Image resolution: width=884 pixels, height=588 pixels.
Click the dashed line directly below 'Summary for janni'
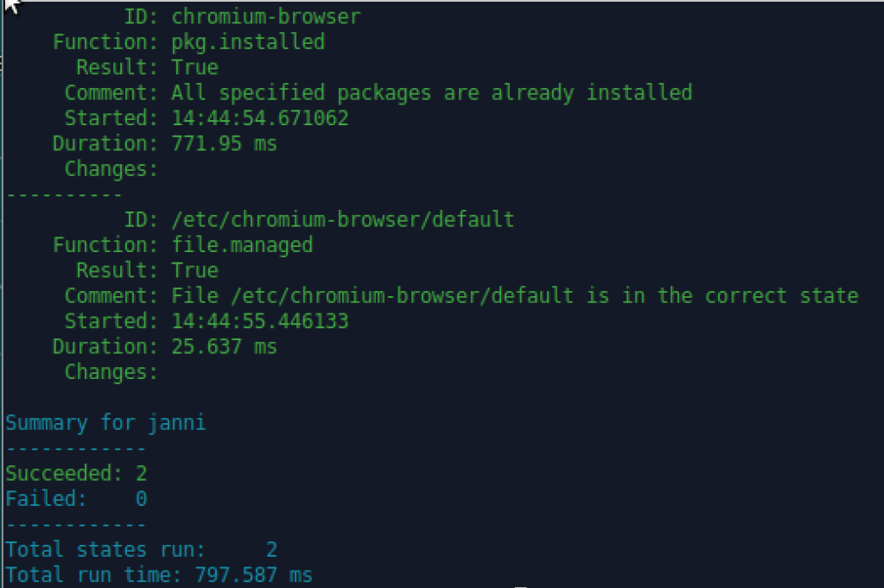(76, 448)
